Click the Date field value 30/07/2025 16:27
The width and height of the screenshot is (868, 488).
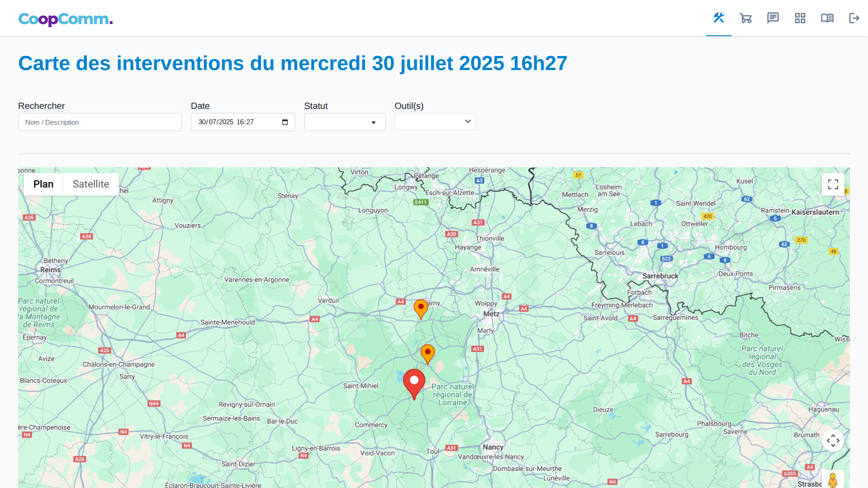226,122
